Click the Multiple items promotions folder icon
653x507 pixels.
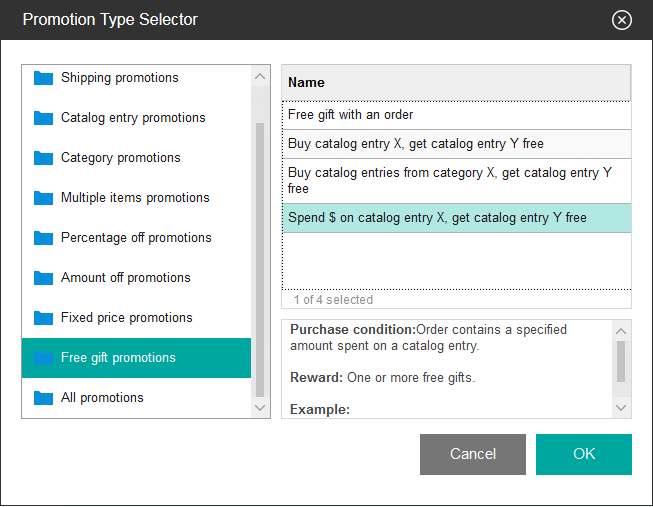pyautogui.click(x=43, y=198)
